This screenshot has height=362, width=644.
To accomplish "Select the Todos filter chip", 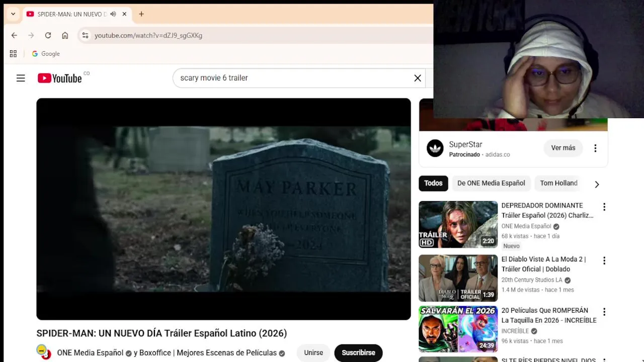I will [433, 183].
